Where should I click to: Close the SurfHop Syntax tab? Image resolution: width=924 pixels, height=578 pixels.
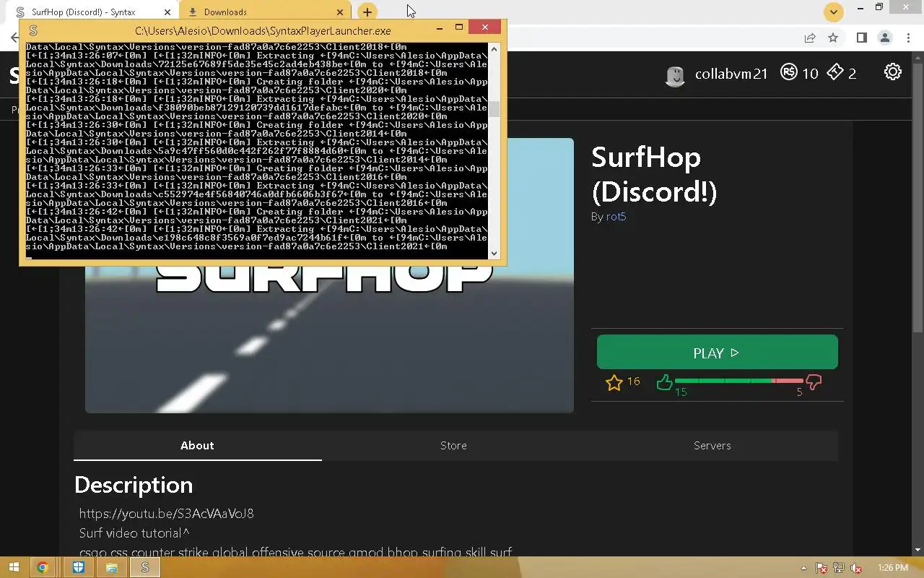tap(167, 12)
